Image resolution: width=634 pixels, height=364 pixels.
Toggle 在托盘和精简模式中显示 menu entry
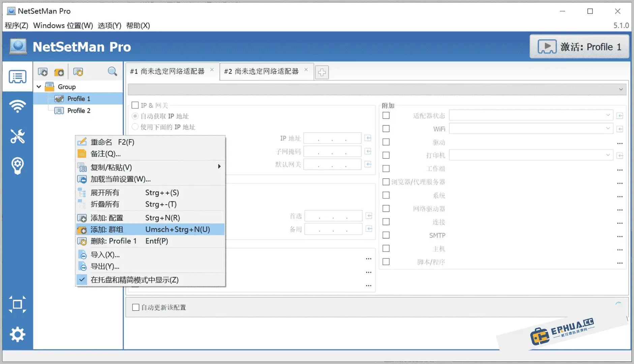(150, 280)
